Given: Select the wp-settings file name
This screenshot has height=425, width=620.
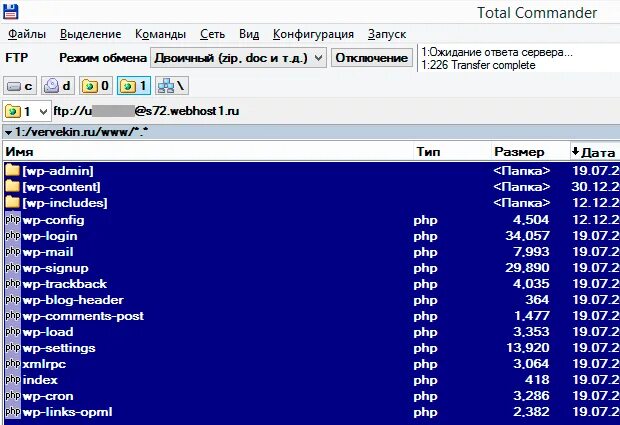Looking at the screenshot, I should point(59,348).
